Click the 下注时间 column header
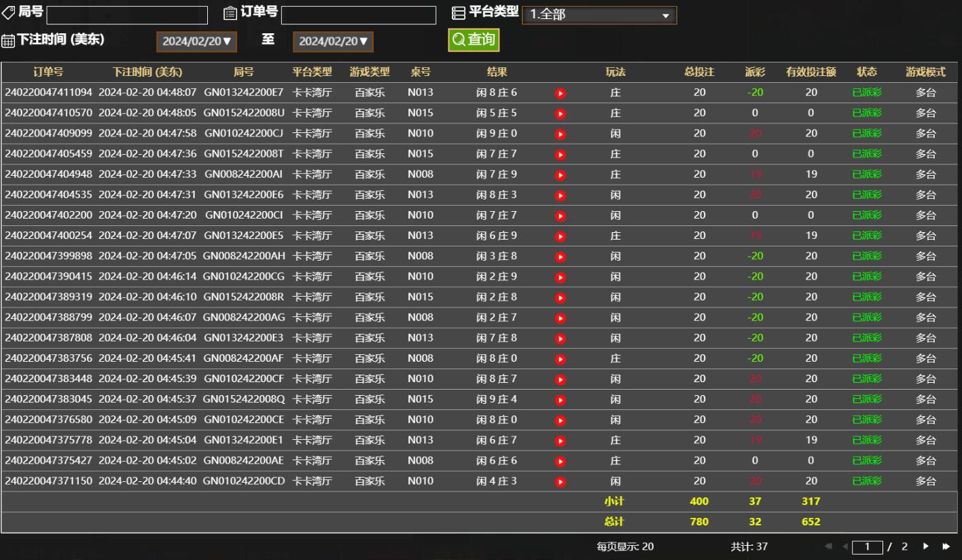Image resolution: width=962 pixels, height=560 pixels. tap(147, 72)
